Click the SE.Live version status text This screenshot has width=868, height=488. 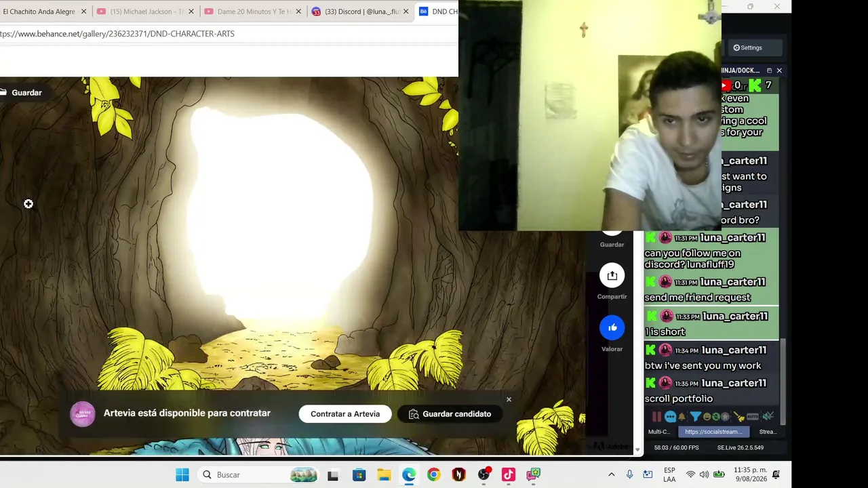pos(741,448)
